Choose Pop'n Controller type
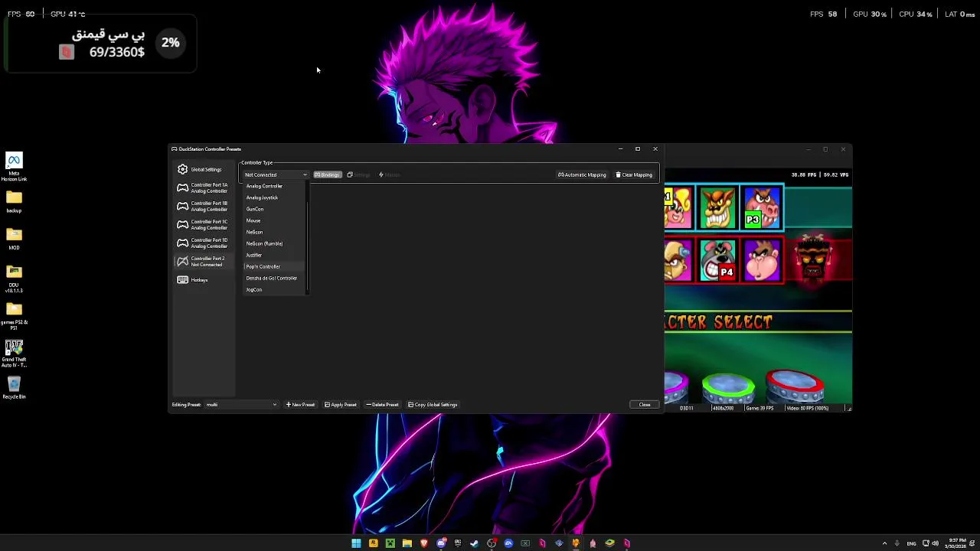Screen dimensions: 980x551 (x=274, y=266)
